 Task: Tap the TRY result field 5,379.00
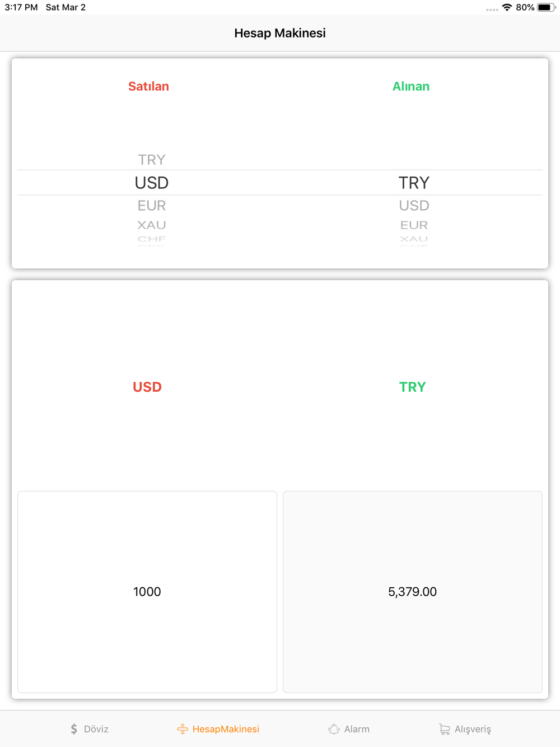click(413, 592)
